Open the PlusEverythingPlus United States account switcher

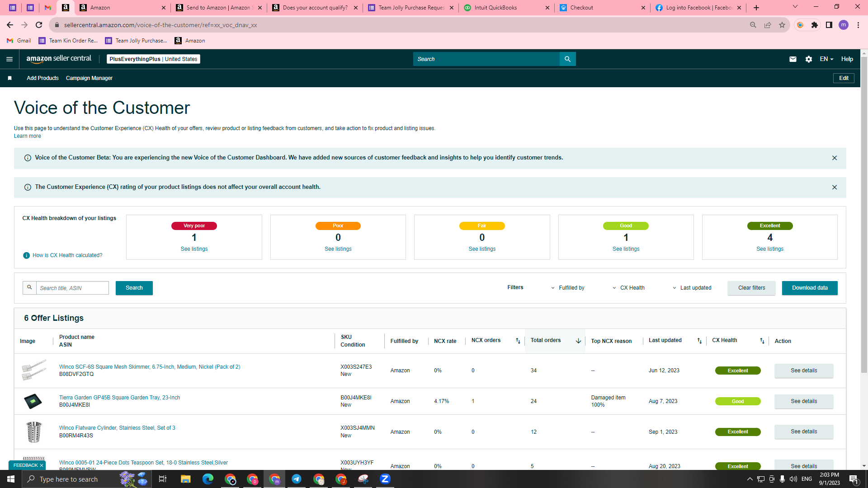[153, 59]
